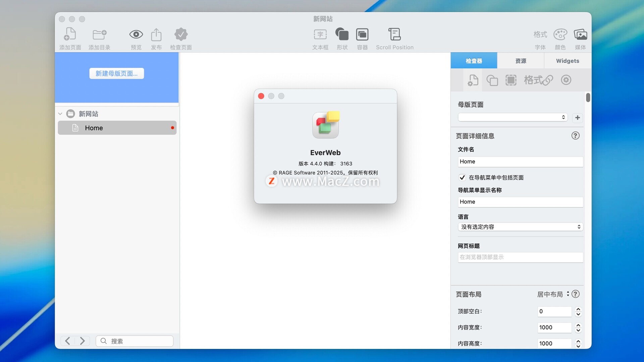Select the 格式 text format inspector icon
644x362 pixels.
533,80
